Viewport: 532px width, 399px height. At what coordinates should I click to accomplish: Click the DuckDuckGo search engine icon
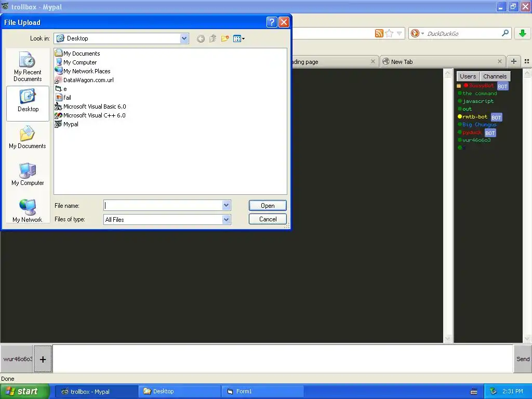[415, 33]
